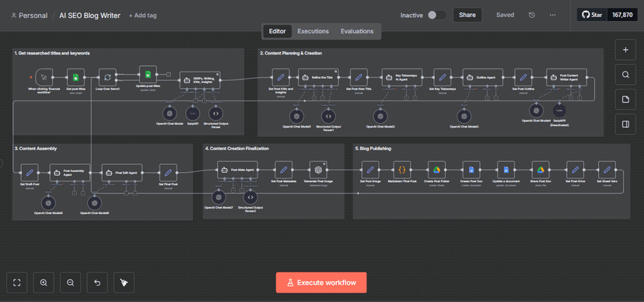This screenshot has width=644, height=302.
Task: Open the 'Update post titles' sheet node
Action: coord(149,75)
